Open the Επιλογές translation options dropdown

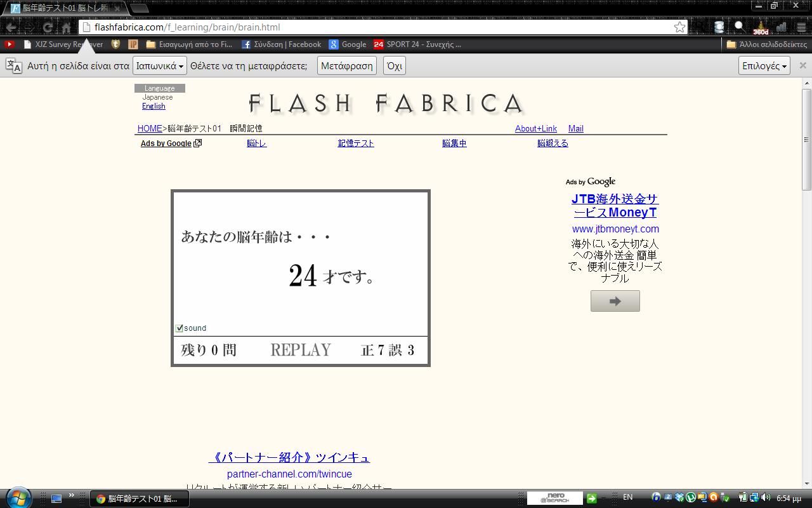(764, 65)
